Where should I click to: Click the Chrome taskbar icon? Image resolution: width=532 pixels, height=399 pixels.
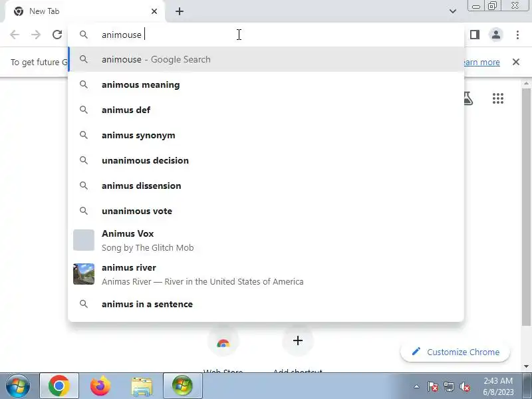[x=59, y=386]
